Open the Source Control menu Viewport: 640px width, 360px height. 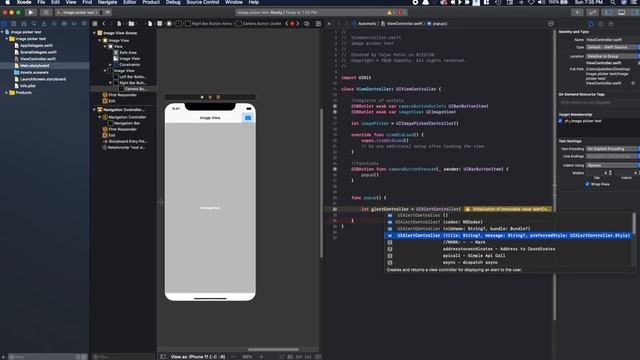203,2
